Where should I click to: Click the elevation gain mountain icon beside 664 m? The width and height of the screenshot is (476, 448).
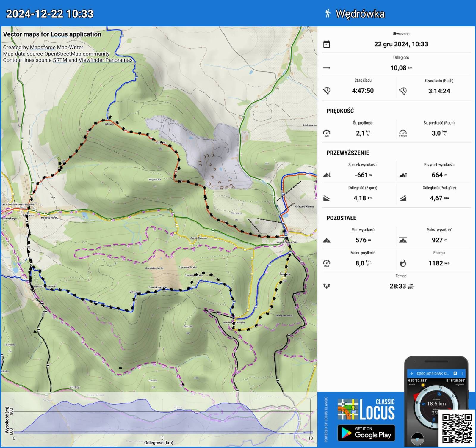point(403,175)
